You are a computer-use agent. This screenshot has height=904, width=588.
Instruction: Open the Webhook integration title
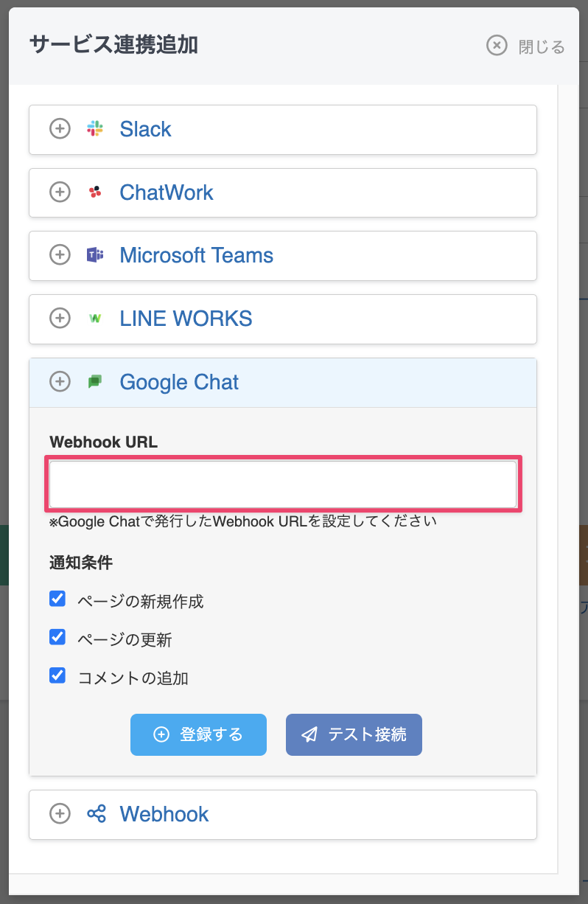coord(164,814)
